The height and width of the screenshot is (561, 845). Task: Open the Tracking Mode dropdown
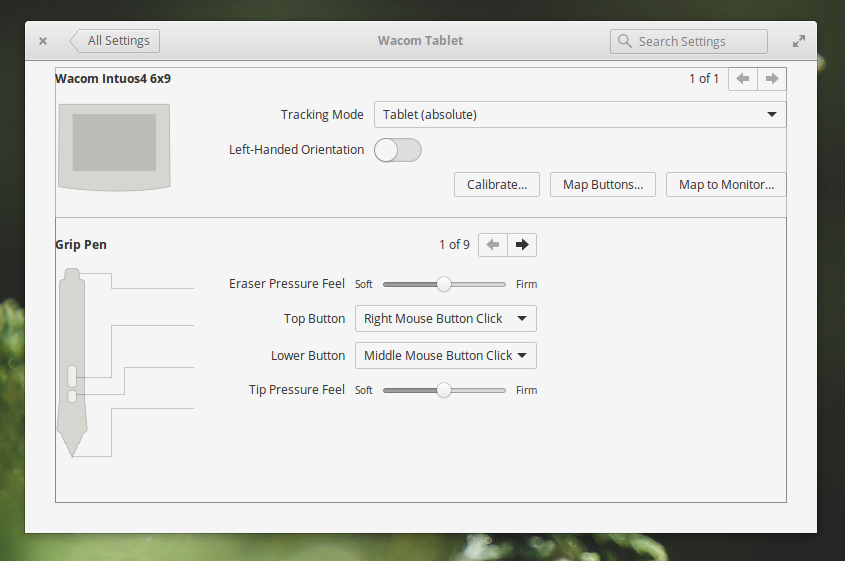click(580, 115)
